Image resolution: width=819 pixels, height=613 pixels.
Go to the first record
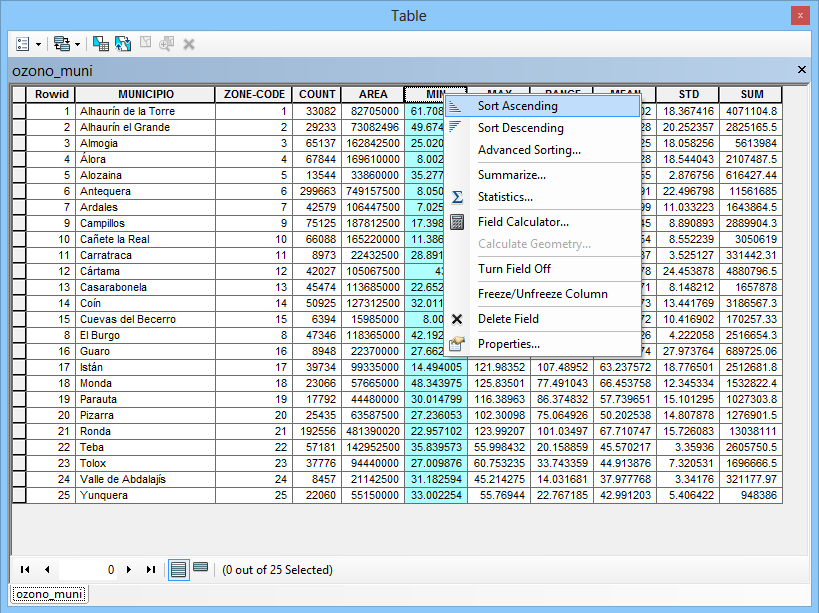(25, 569)
